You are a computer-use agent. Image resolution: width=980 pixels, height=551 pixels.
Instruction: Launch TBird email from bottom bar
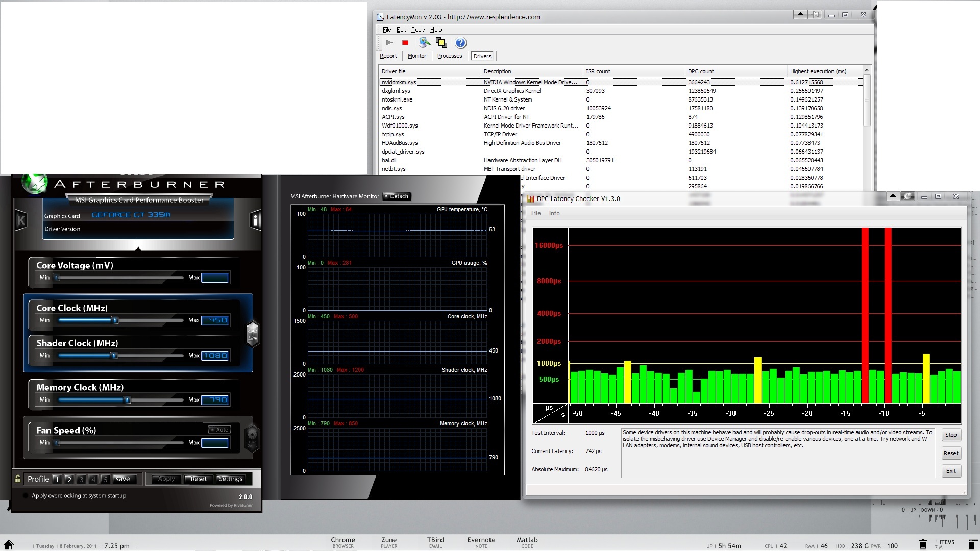point(435,542)
